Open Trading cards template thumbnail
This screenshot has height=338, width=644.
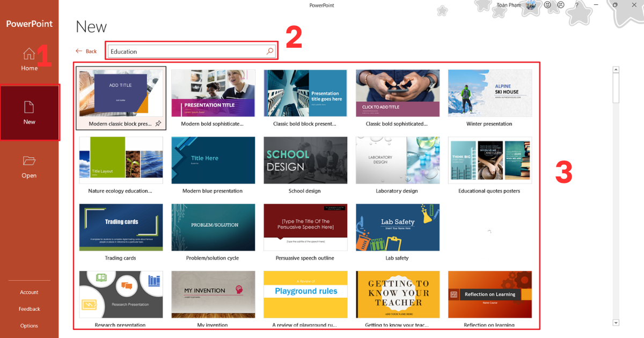pyautogui.click(x=121, y=227)
